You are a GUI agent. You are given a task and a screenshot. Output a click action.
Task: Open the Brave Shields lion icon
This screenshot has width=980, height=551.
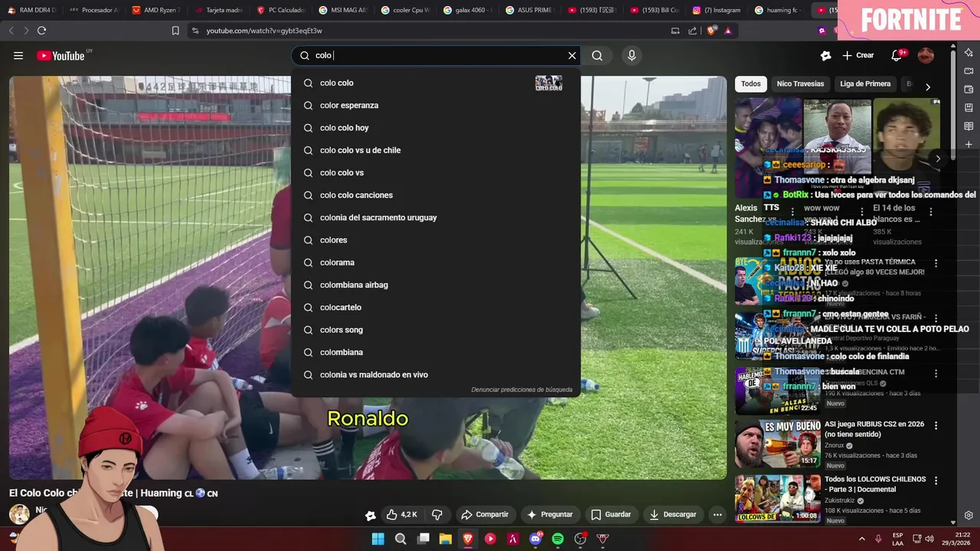coord(711,31)
